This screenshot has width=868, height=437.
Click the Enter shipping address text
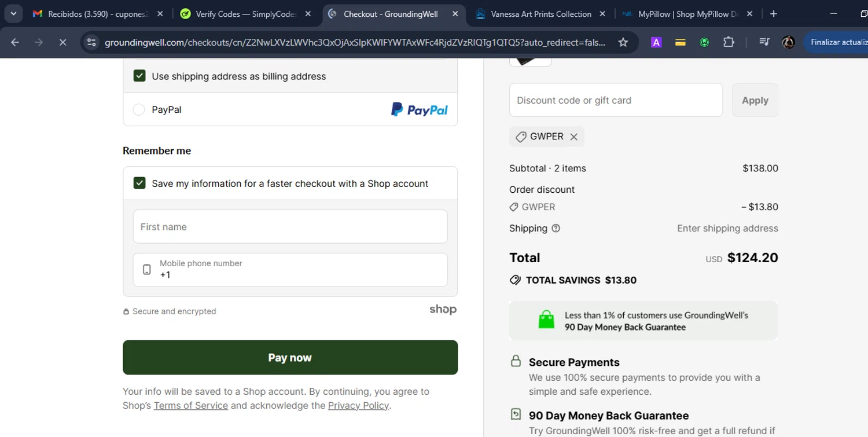(727, 228)
